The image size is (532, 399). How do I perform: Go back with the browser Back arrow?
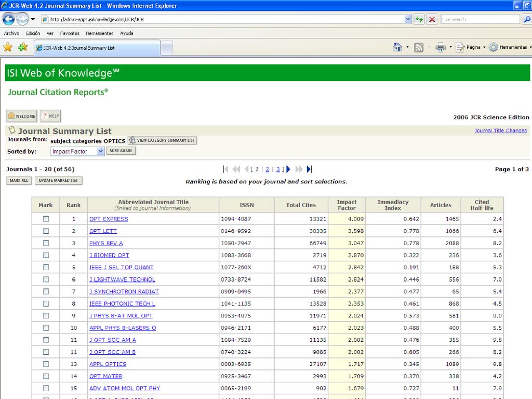pos(8,19)
